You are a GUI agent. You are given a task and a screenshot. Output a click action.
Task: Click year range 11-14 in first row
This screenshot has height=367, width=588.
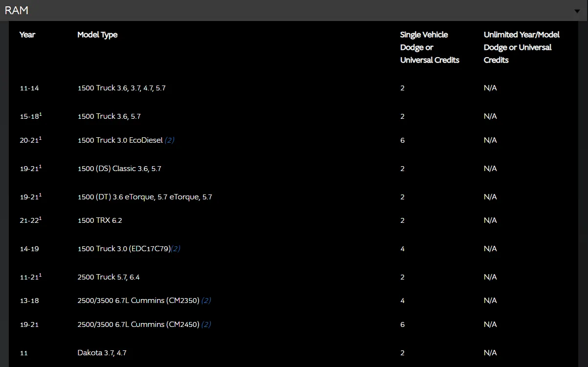click(29, 88)
